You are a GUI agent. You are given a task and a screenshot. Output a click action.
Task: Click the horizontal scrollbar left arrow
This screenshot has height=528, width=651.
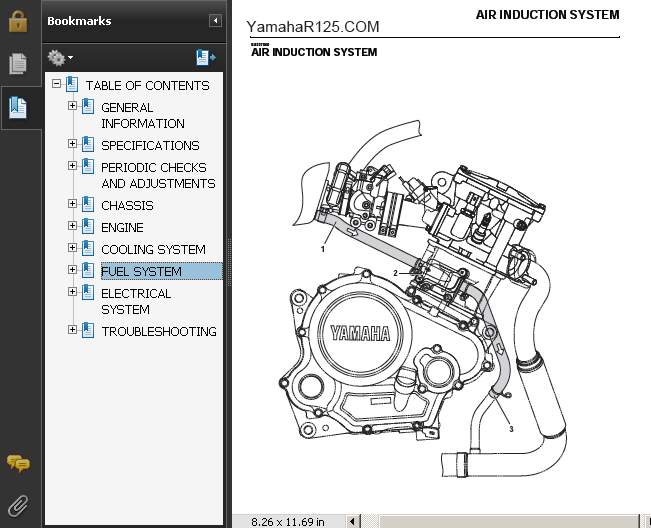(x=350, y=521)
